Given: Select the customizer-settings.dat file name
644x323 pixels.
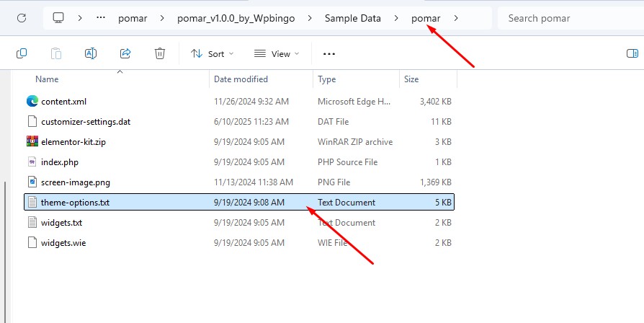Looking at the screenshot, I should pyautogui.click(x=86, y=122).
